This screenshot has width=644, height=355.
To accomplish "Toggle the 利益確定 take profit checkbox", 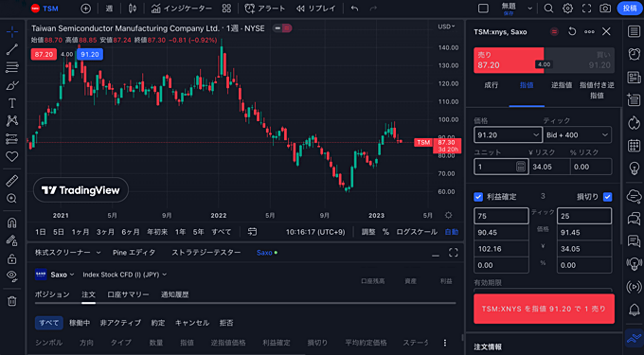I will coord(478,197).
